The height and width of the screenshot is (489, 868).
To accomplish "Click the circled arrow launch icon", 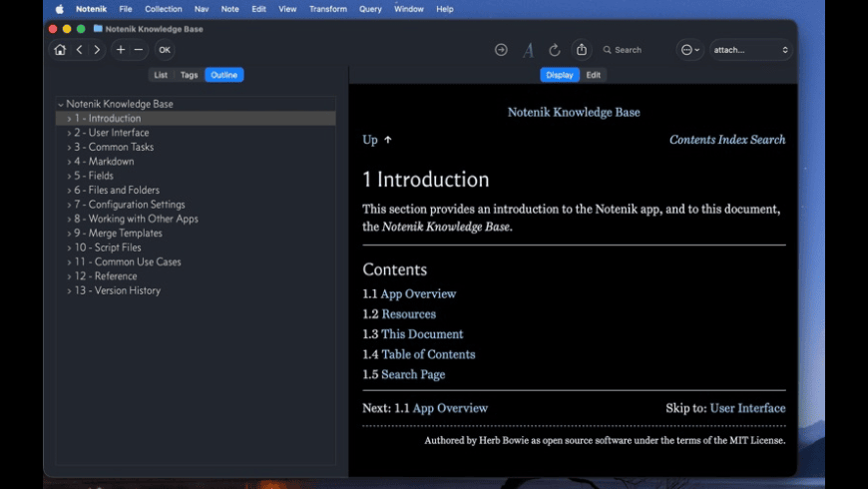I will tap(501, 50).
